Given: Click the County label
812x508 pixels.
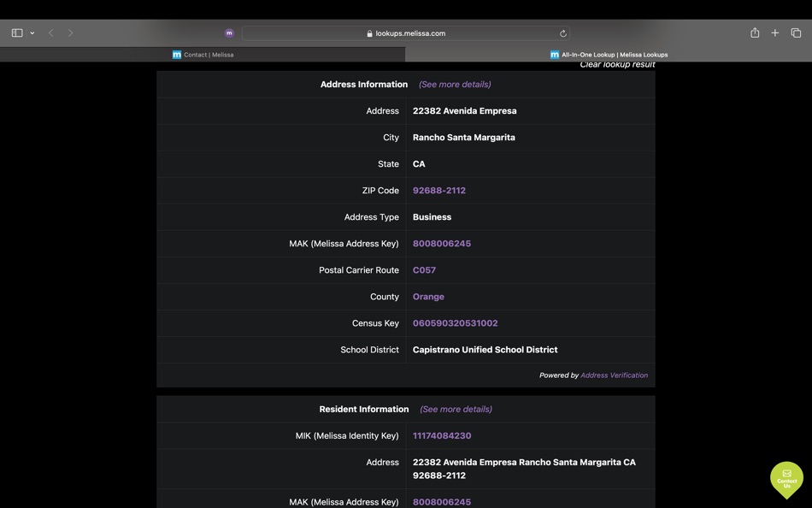Looking at the screenshot, I should click(385, 297).
